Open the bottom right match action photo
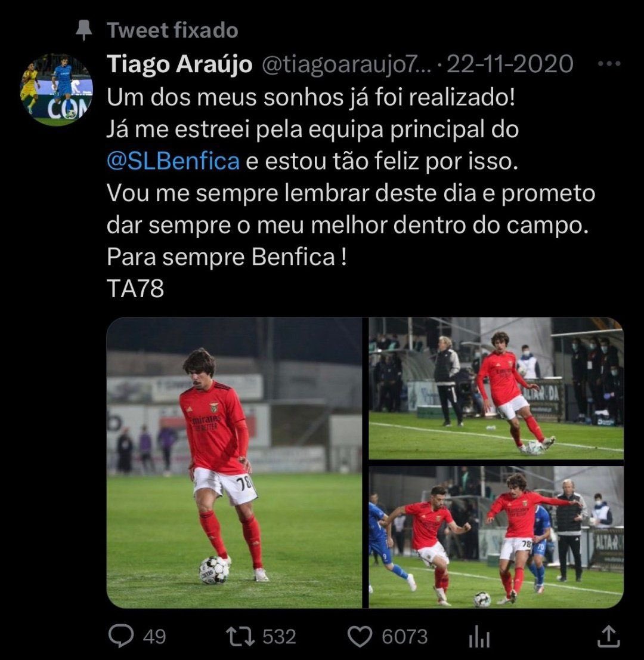644x660 pixels. [496, 537]
